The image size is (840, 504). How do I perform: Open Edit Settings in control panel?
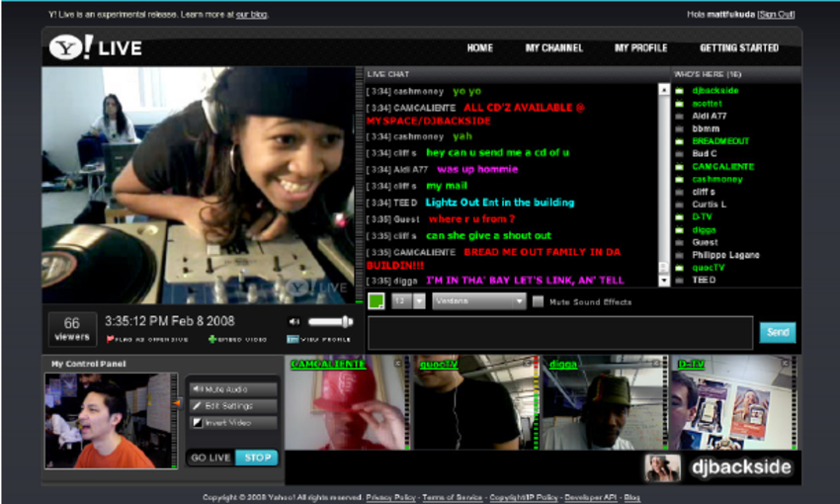point(232,406)
